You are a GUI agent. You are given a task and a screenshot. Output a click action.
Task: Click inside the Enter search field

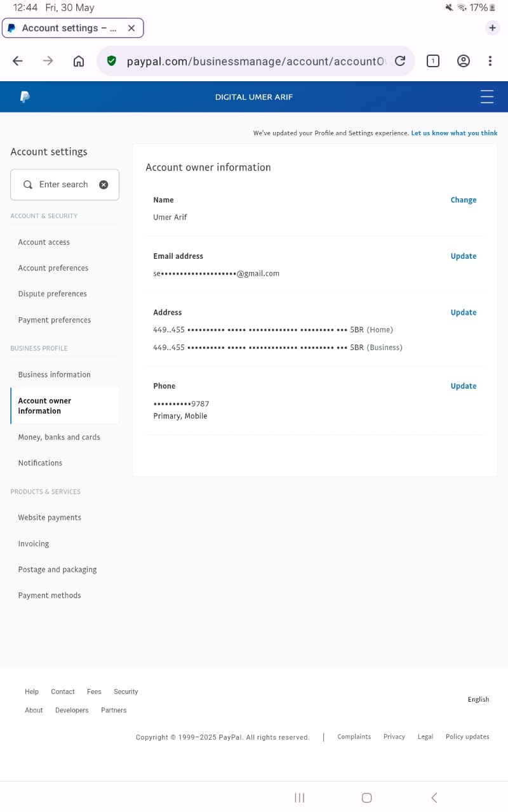[x=63, y=185]
